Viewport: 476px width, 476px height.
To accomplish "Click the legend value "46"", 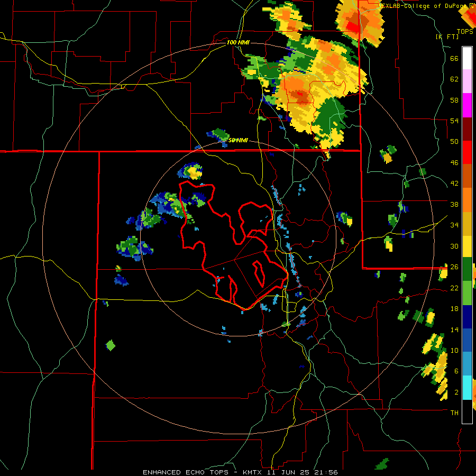I will pyautogui.click(x=454, y=163).
